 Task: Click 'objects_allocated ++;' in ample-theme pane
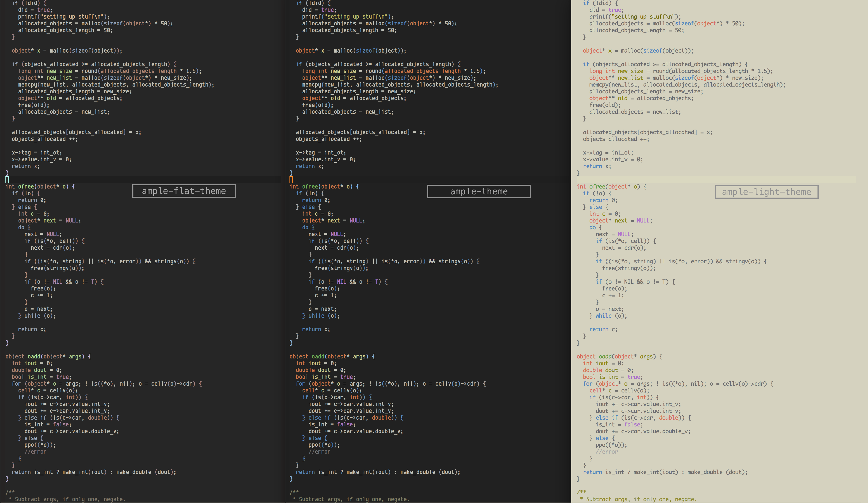tap(329, 139)
